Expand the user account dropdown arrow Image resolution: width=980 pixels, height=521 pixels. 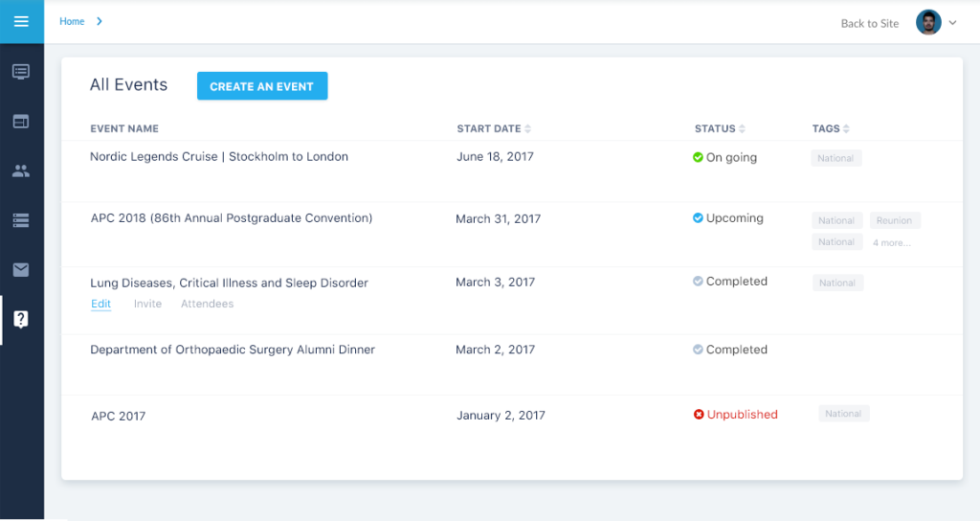click(x=952, y=23)
